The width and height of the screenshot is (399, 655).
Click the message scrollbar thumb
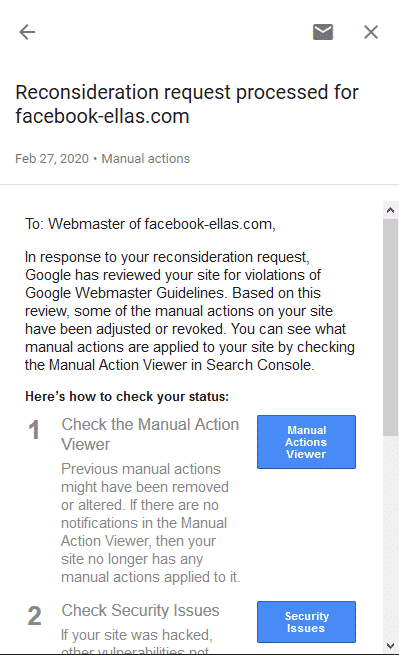[391, 327]
